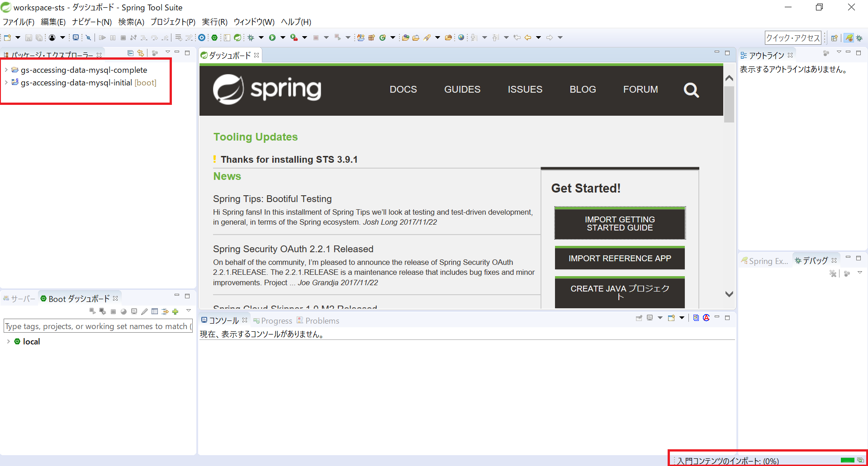Click the New file icon in toolbar
868x466 pixels.
coord(7,38)
